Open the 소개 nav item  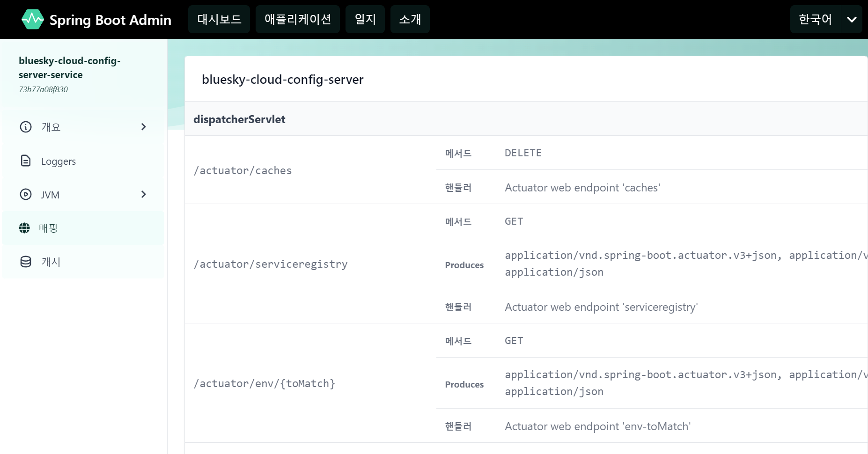click(410, 19)
